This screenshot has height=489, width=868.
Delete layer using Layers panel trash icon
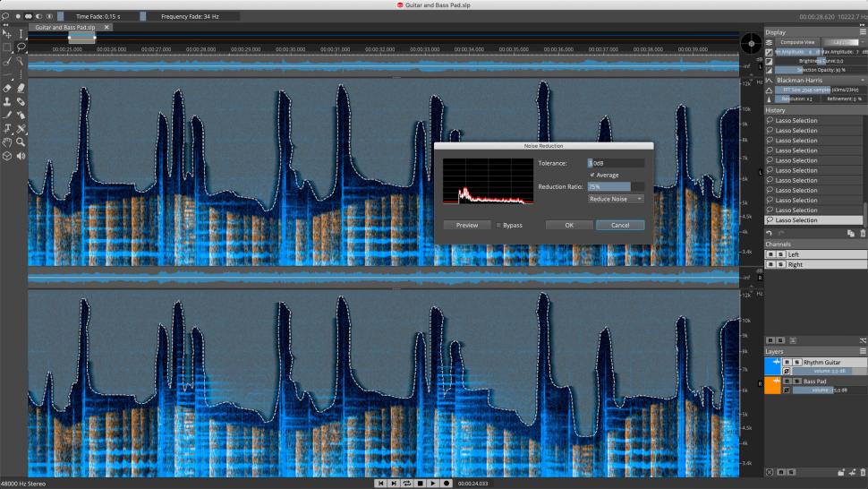click(x=863, y=471)
